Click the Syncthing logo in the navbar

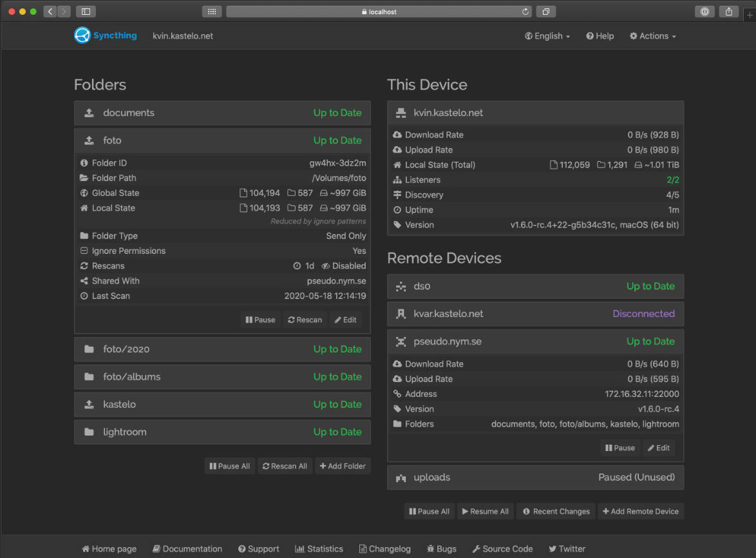click(x=82, y=35)
